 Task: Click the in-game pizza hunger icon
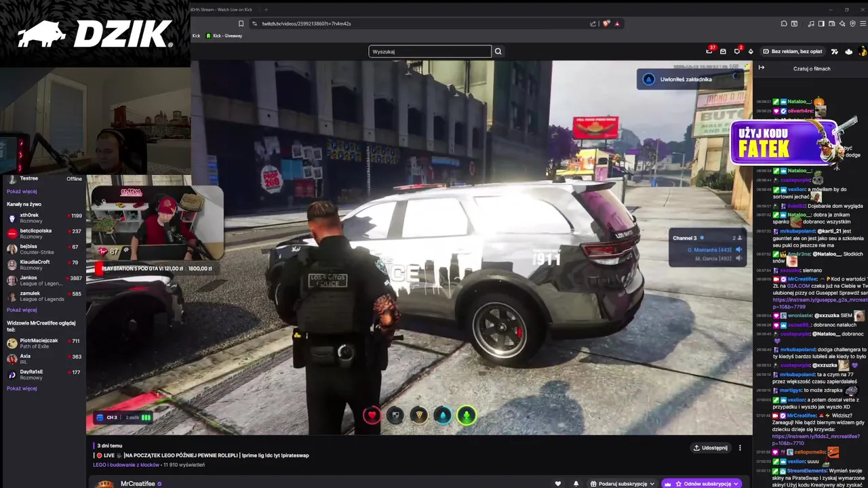pos(419,415)
